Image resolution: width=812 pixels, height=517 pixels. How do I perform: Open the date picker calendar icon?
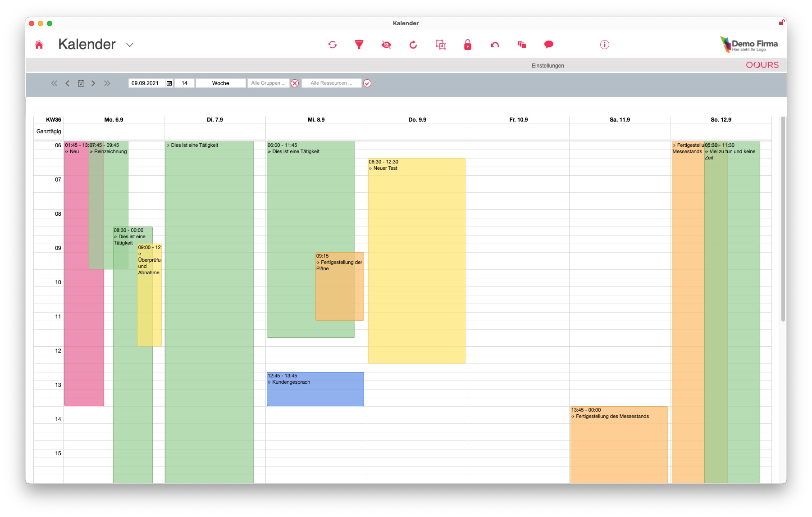tap(169, 83)
